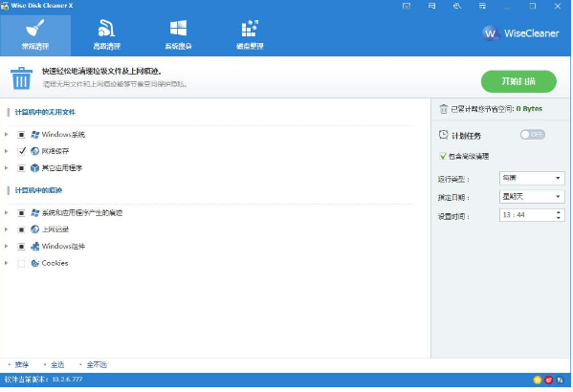Switch to the 高级清理 tab
The width and height of the screenshot is (573, 392).
click(107, 35)
